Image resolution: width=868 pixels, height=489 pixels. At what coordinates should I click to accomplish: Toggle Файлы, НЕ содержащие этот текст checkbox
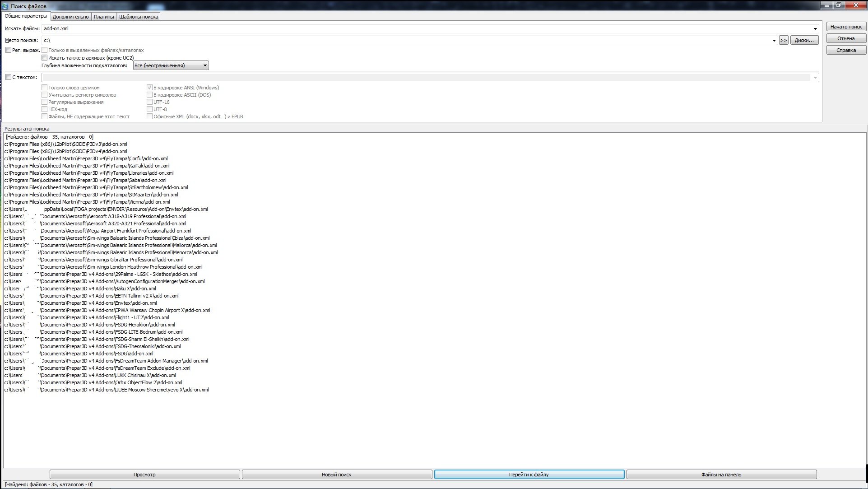(45, 116)
